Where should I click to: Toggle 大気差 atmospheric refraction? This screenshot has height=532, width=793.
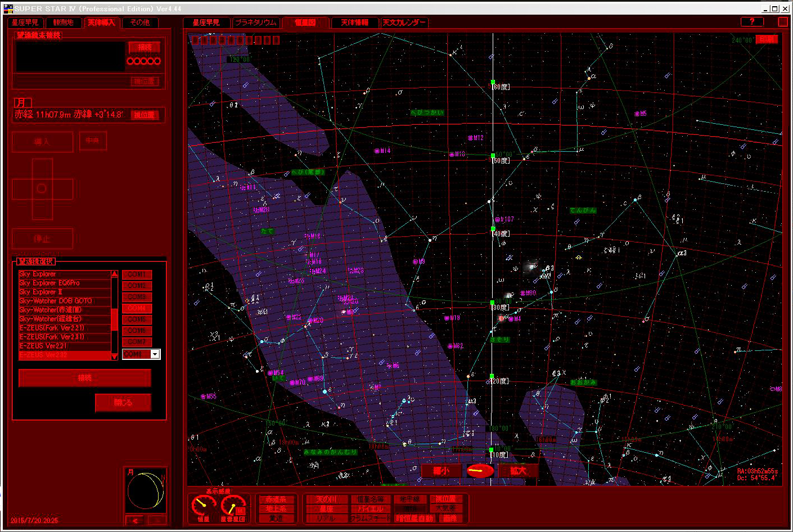(x=446, y=508)
